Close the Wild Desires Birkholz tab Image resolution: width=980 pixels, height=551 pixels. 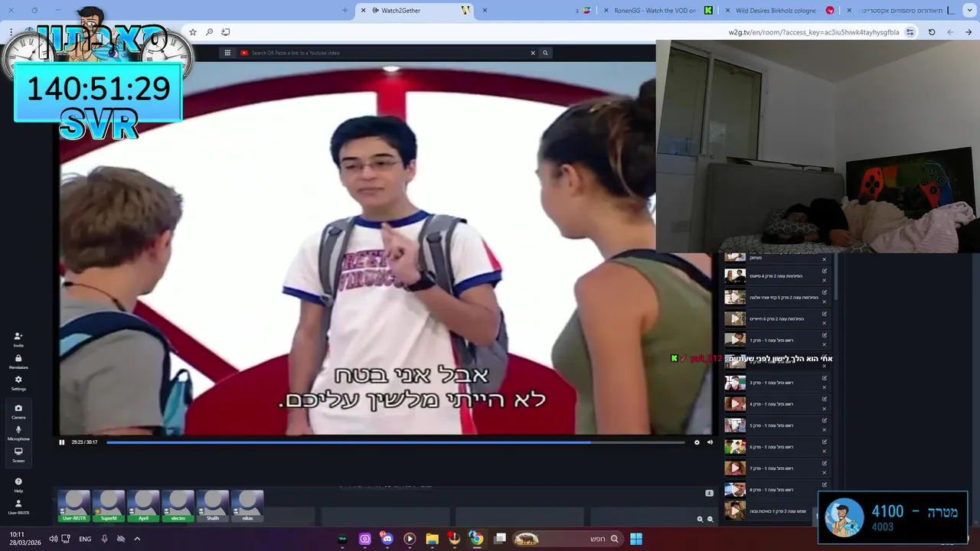(x=728, y=11)
